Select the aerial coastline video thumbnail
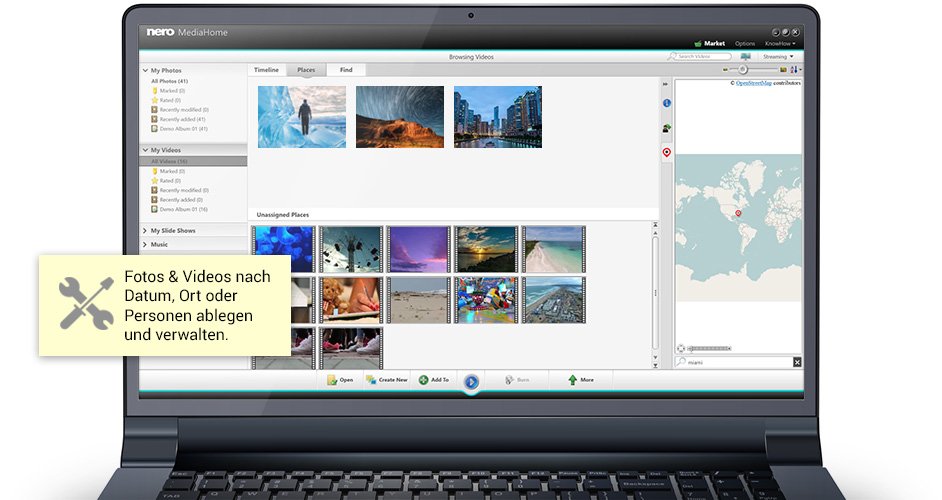Image resolution: width=942 pixels, height=500 pixels. [x=553, y=300]
